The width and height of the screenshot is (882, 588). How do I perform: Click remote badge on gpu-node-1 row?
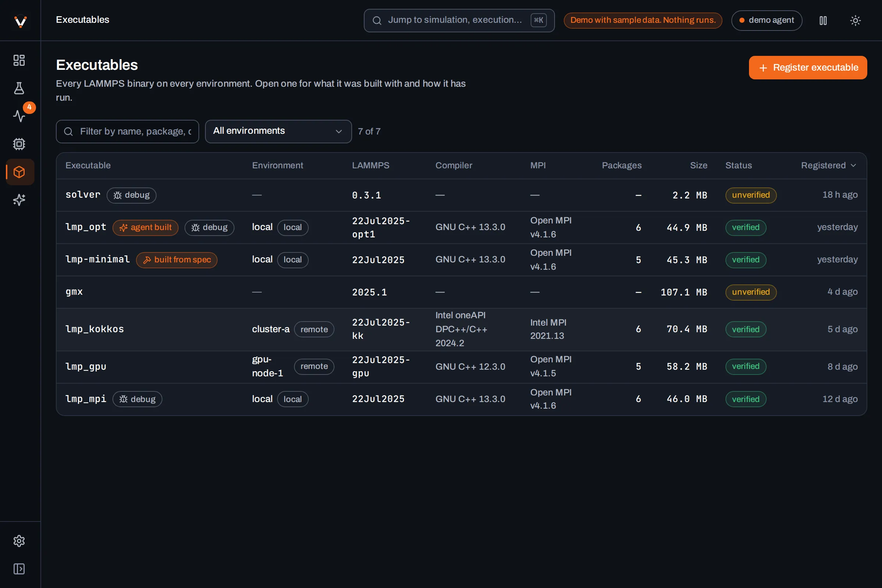314,366
